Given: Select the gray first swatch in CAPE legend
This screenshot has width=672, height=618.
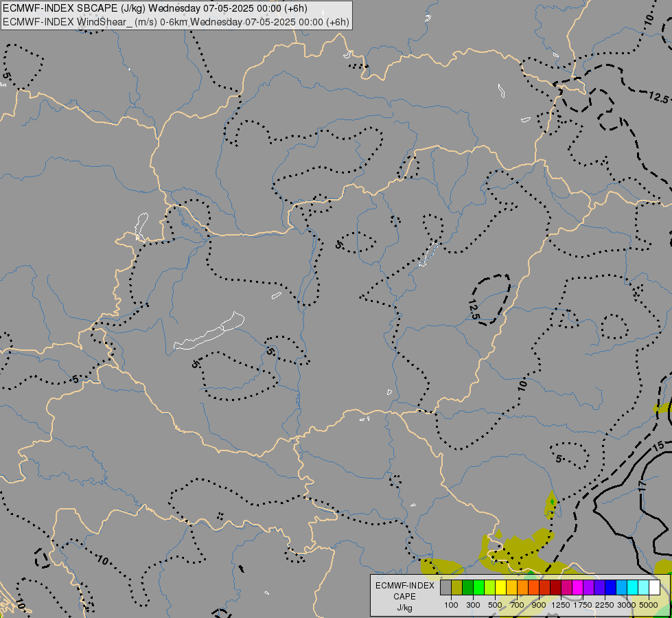Looking at the screenshot, I should click(446, 587).
